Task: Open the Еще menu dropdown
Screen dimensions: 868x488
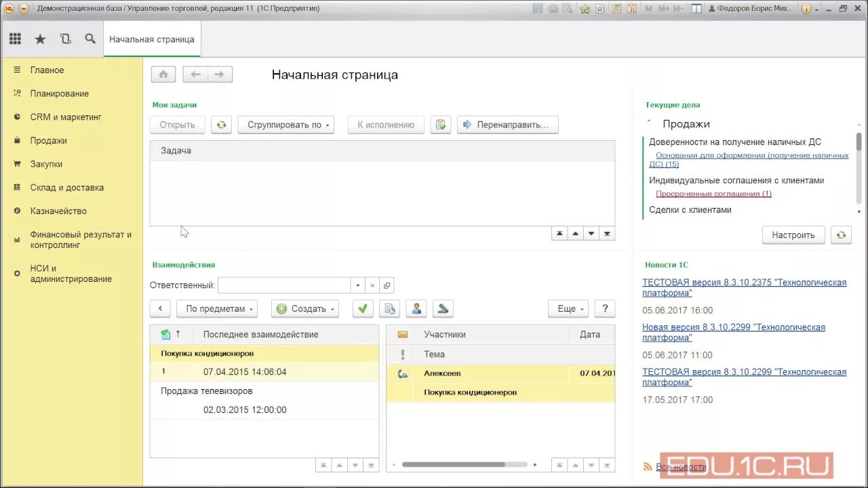Action: coord(568,308)
